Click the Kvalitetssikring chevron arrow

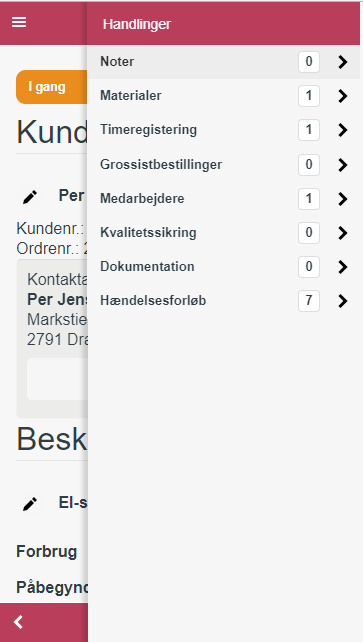[343, 233]
